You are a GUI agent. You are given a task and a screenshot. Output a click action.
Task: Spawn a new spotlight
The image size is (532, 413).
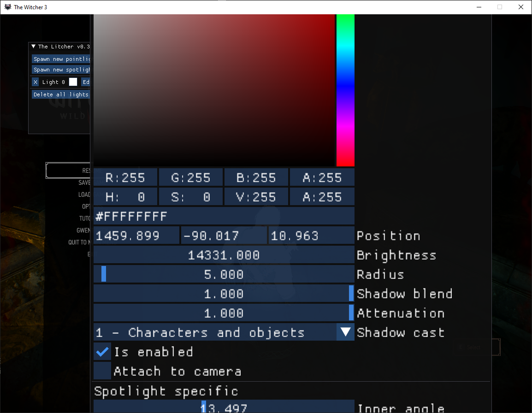[61, 70]
